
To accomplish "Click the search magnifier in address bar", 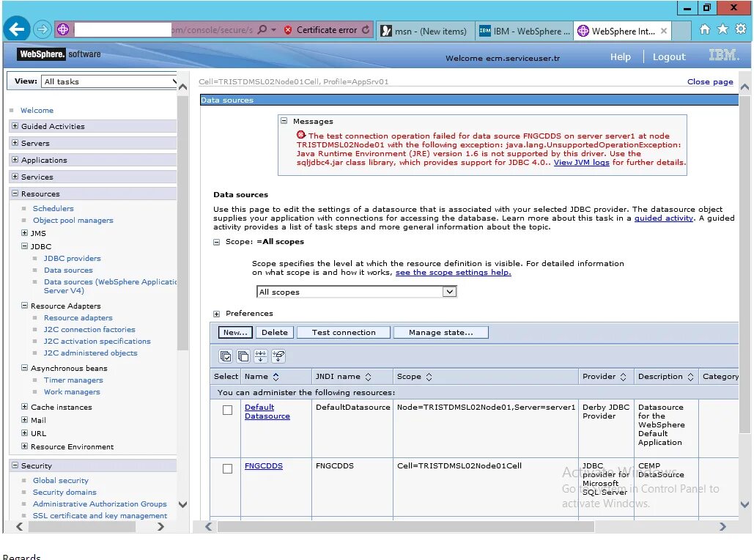I will click(x=262, y=30).
